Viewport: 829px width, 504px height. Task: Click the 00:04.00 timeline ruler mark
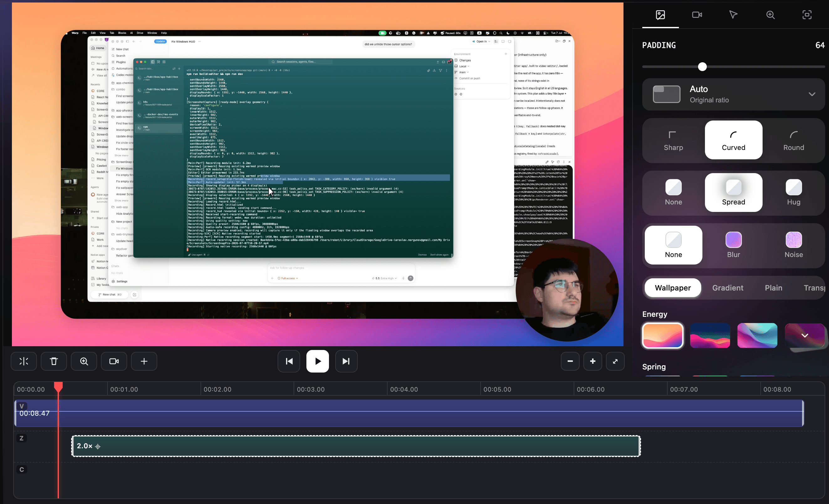404,389
